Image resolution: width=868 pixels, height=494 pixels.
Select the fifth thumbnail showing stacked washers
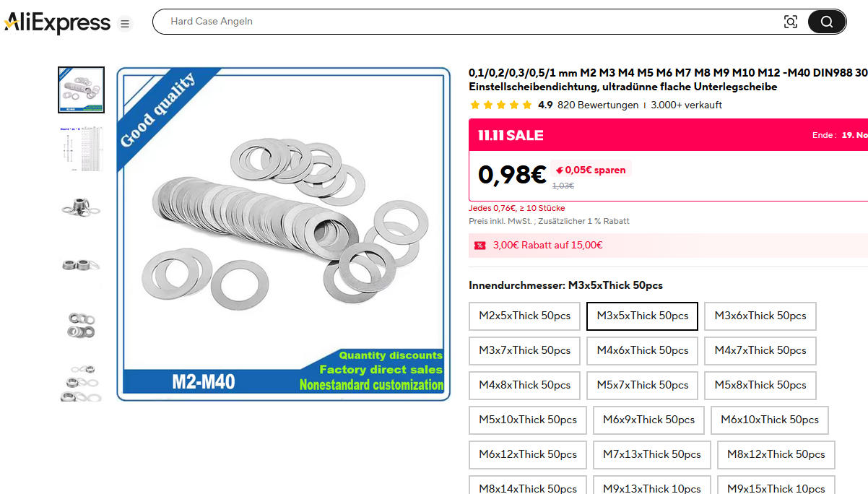(x=81, y=323)
